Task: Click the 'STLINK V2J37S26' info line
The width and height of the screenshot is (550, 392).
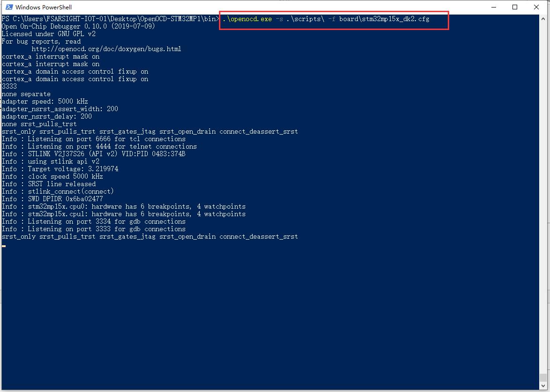Action: (x=94, y=154)
